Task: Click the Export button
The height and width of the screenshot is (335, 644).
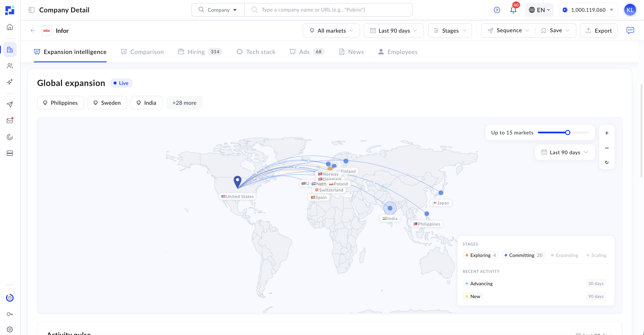Action: (598, 31)
